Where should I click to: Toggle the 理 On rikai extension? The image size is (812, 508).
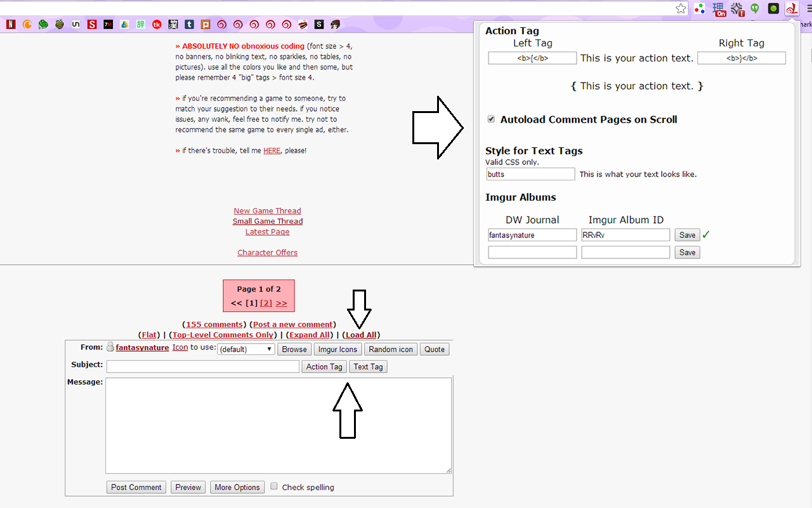[719, 9]
